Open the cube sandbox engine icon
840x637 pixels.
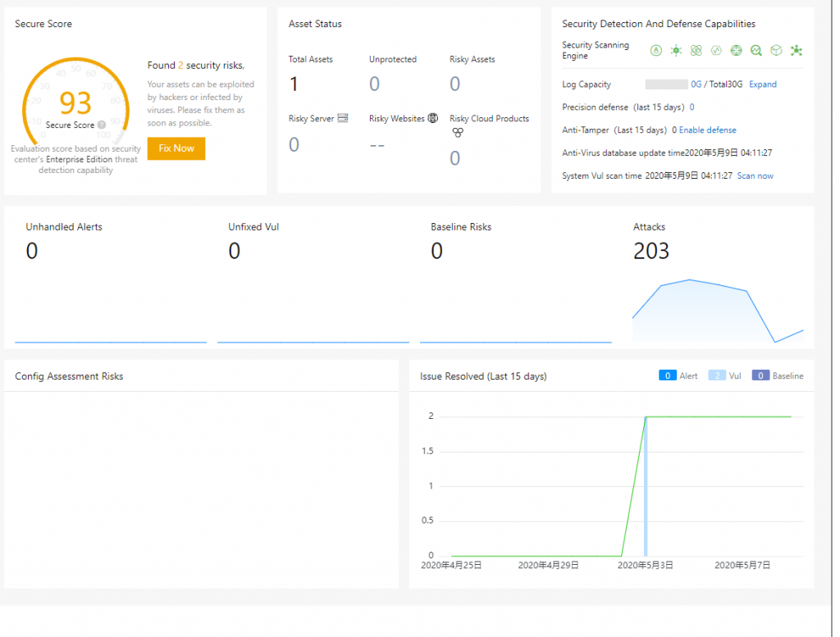(x=775, y=50)
